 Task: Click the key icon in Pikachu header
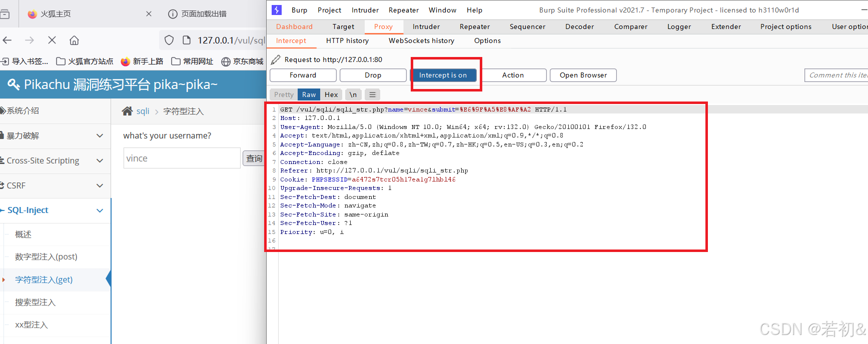14,84
